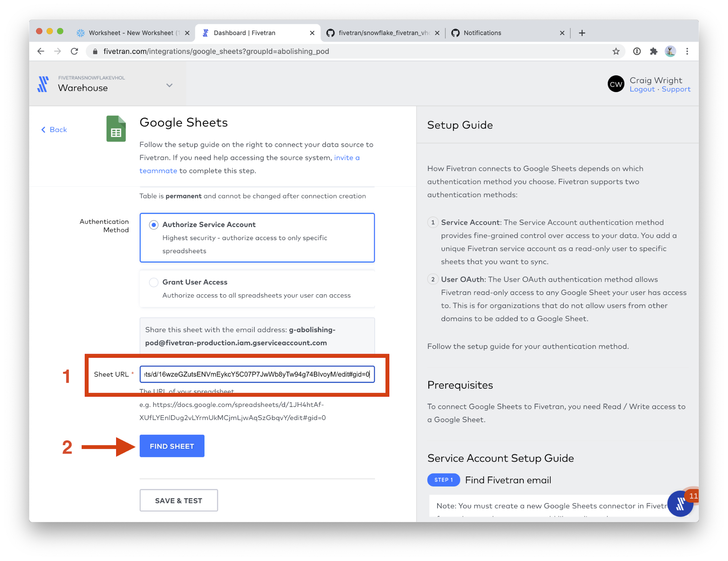Viewport: 728px width, 561px height.
Task: Open the browser extensions puzzle icon
Action: tap(653, 51)
